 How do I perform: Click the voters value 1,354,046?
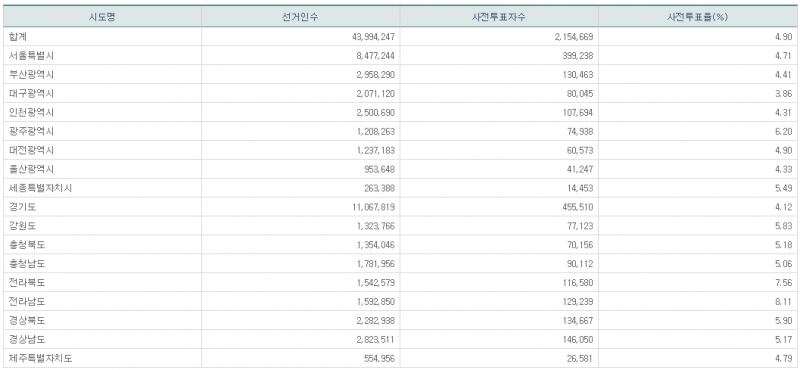(x=375, y=245)
